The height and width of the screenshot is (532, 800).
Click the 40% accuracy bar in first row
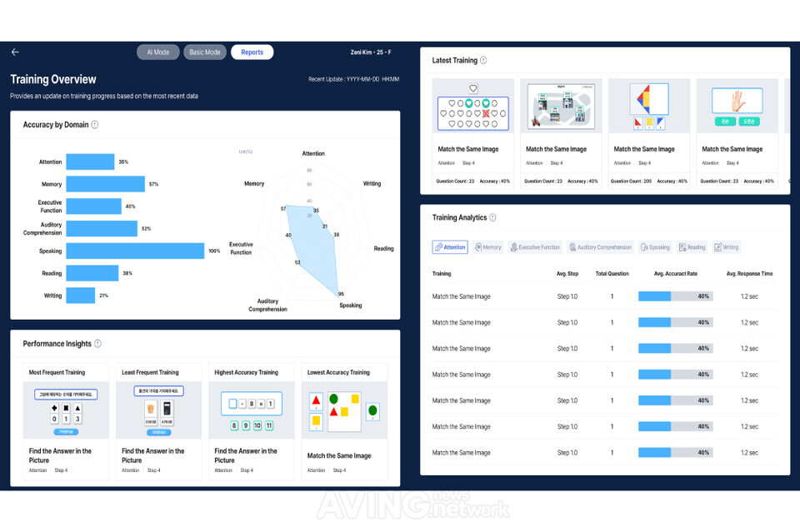click(676, 296)
